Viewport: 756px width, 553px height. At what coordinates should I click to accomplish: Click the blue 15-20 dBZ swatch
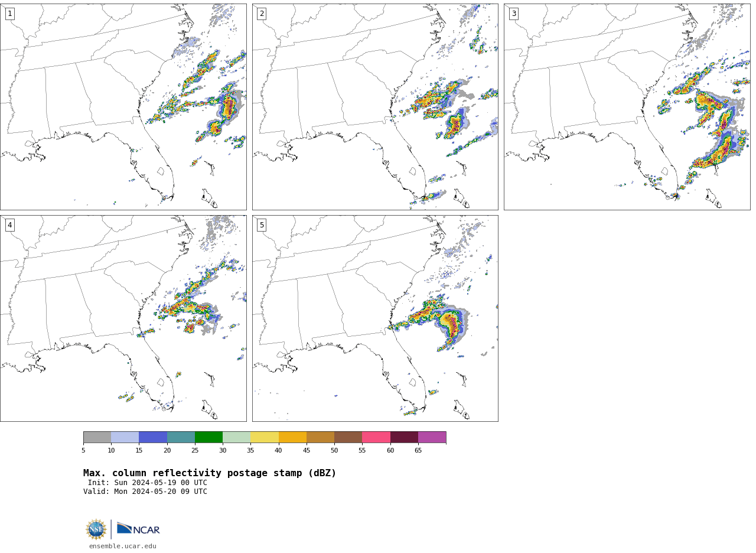coord(153,437)
